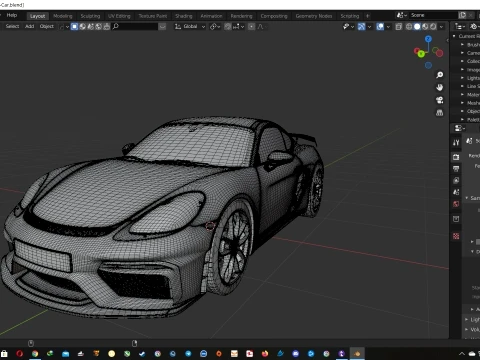Click the blue Z axis on navigation gizmo

click(428, 39)
